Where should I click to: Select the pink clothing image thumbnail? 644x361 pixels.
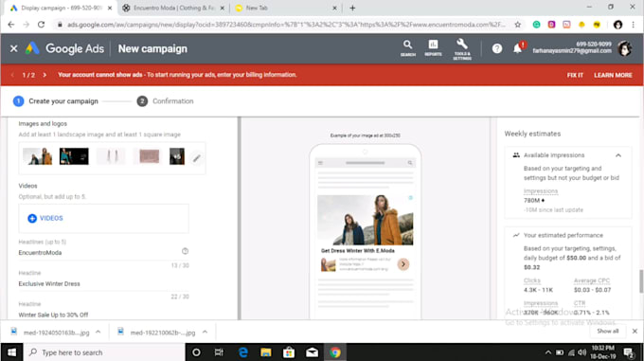point(149,156)
